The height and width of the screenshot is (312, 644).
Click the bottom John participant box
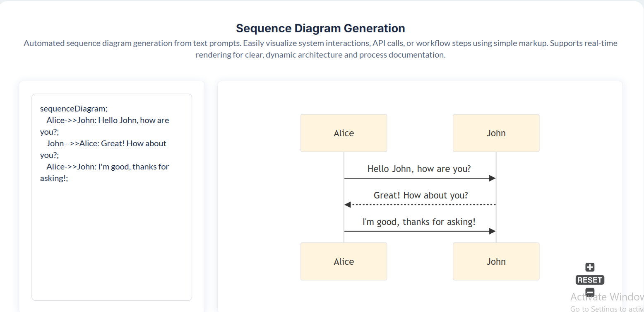(496, 261)
